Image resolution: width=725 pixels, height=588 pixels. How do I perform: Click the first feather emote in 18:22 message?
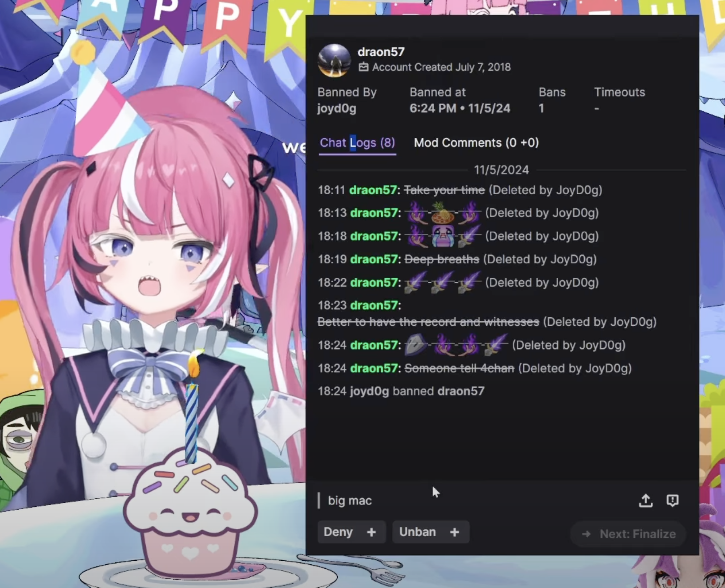[x=416, y=282]
